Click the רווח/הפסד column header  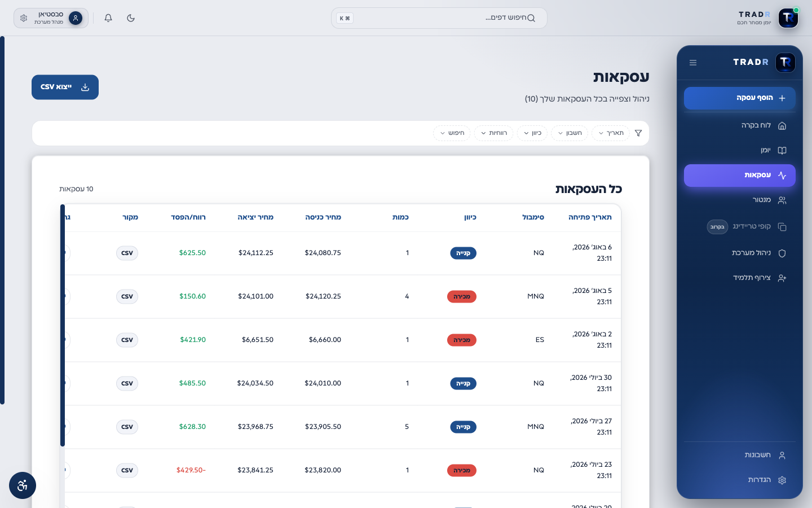(x=188, y=217)
